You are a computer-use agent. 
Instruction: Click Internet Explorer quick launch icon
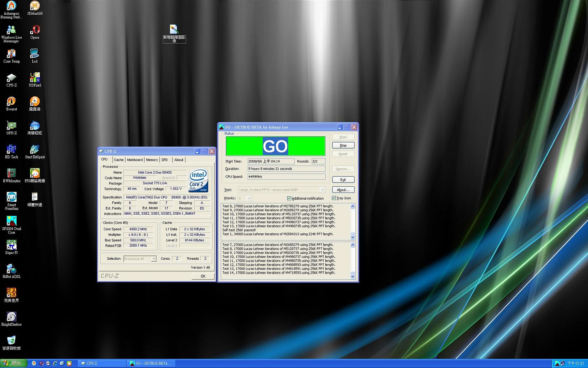click(x=55, y=364)
